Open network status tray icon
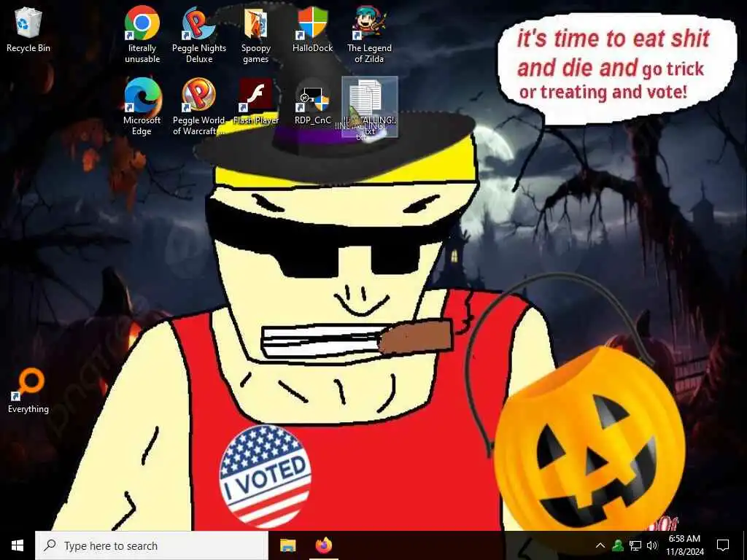This screenshot has width=747, height=560. point(635,545)
